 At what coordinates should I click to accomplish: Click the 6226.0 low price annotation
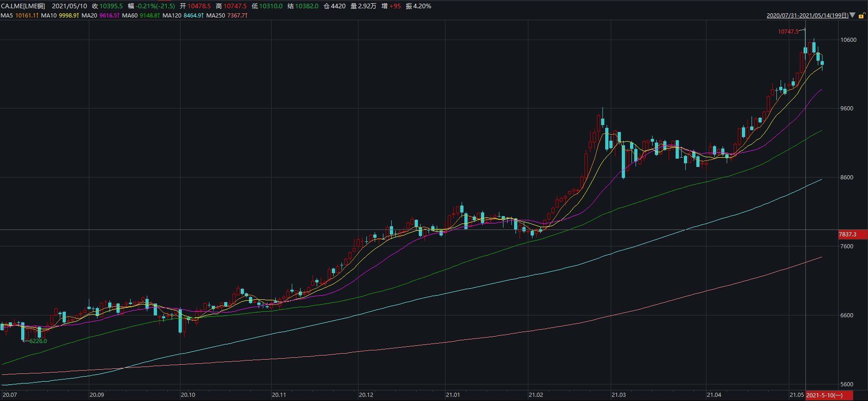(x=38, y=341)
